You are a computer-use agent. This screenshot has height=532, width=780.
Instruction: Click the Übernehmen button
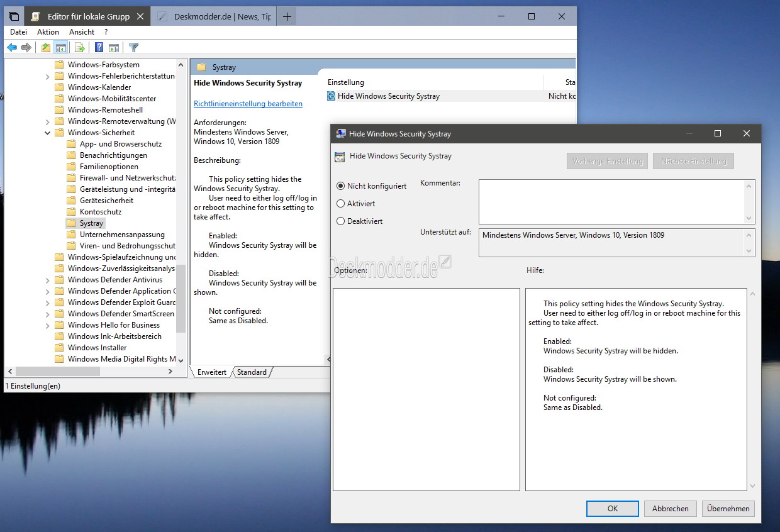click(728, 509)
